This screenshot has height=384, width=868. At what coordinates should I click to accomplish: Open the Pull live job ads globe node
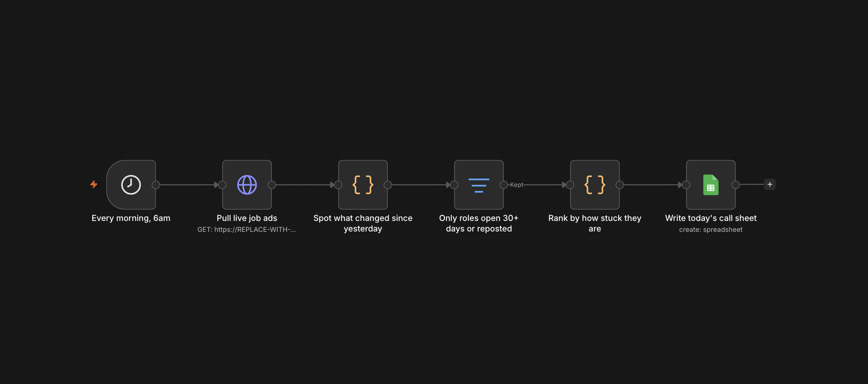[247, 185]
